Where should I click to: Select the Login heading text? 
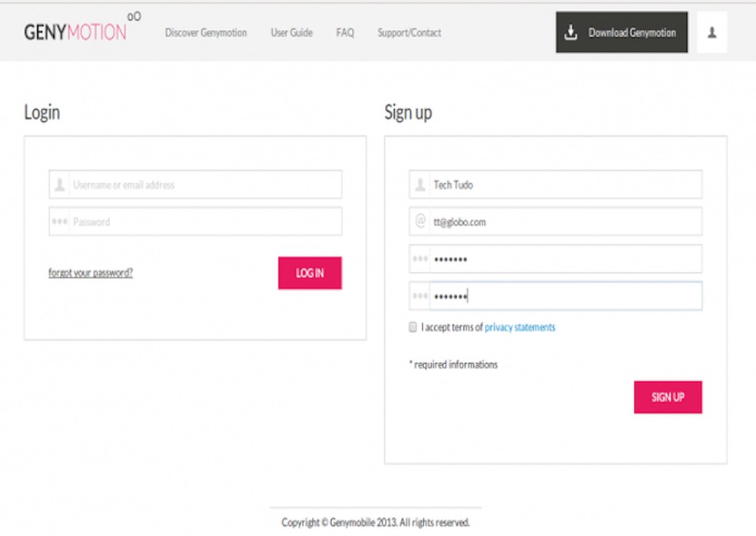click(42, 112)
